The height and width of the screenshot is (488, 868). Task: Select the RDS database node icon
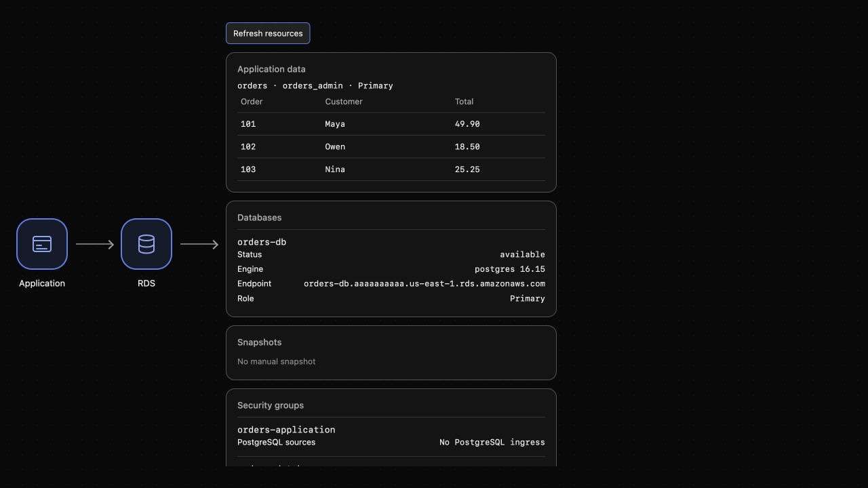[146, 244]
